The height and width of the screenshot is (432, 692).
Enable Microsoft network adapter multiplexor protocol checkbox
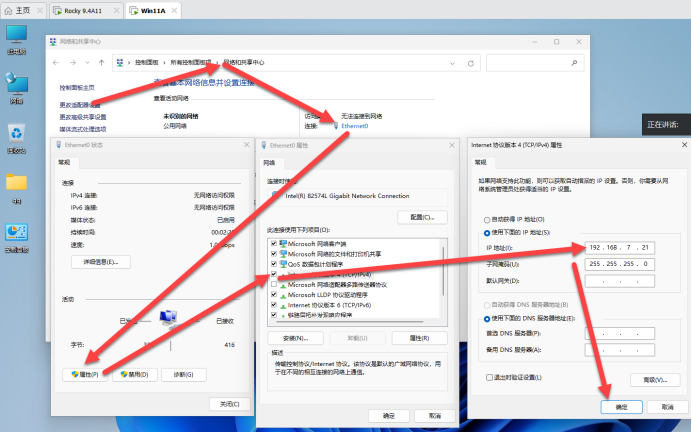coord(273,284)
